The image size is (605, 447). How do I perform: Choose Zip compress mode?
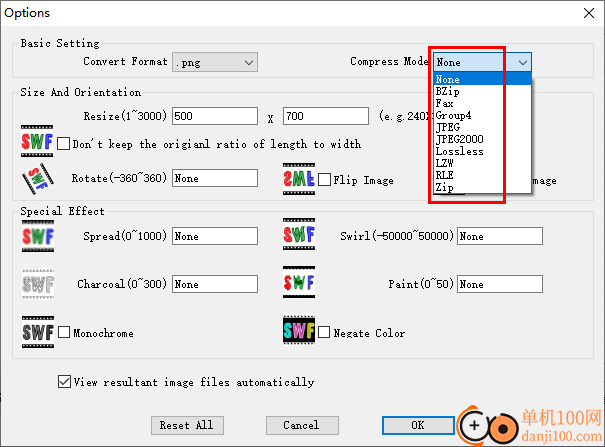click(482, 187)
